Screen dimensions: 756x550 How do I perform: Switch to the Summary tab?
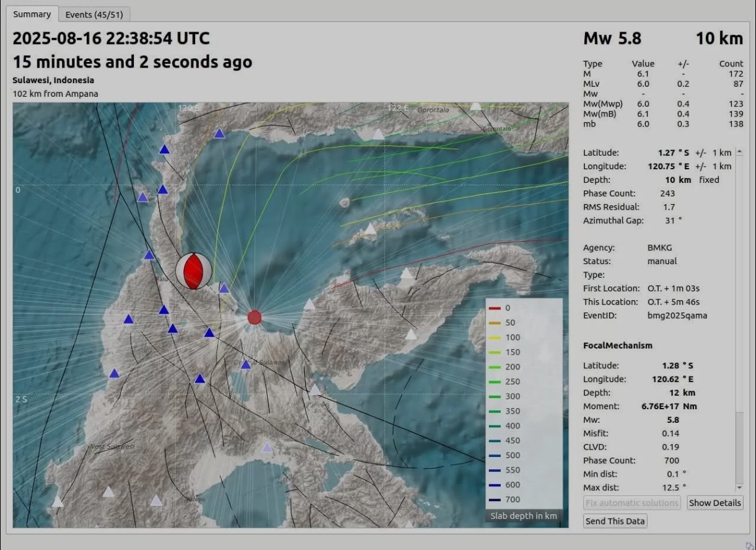tap(32, 14)
